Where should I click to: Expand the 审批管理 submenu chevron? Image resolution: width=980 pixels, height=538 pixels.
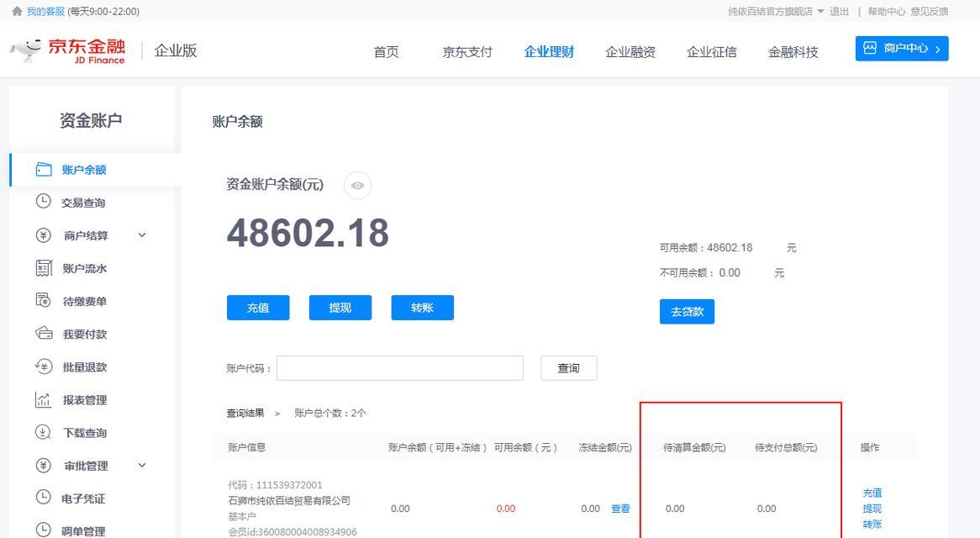pos(142,465)
